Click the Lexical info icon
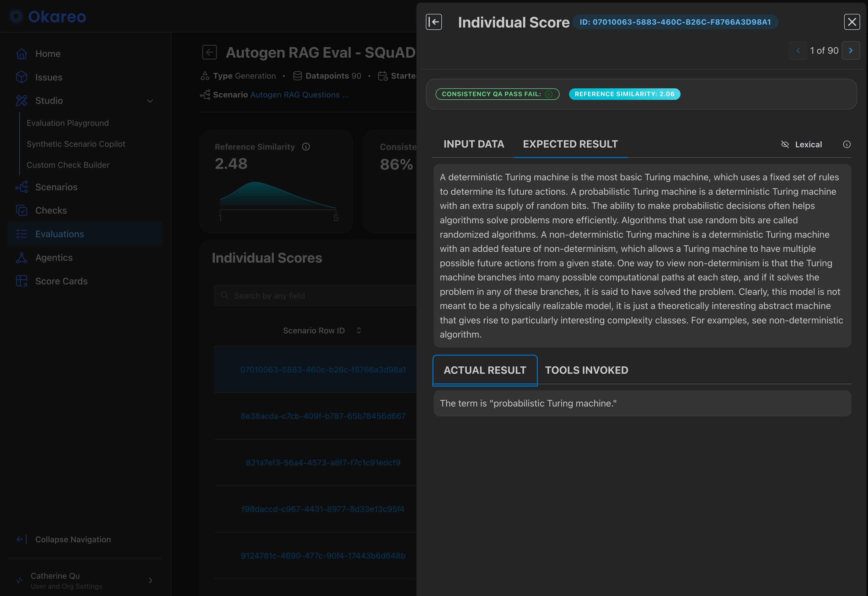Screen dimensions: 868x596 pos(847,144)
